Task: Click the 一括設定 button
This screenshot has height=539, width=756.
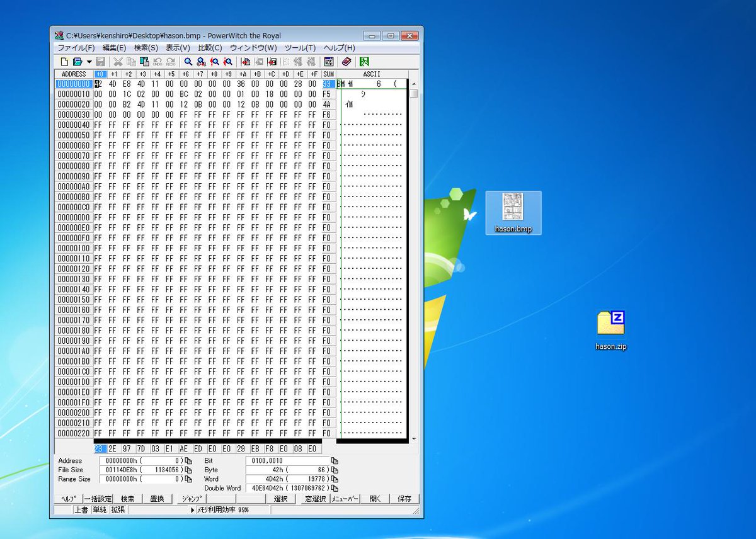Action: coord(98,499)
